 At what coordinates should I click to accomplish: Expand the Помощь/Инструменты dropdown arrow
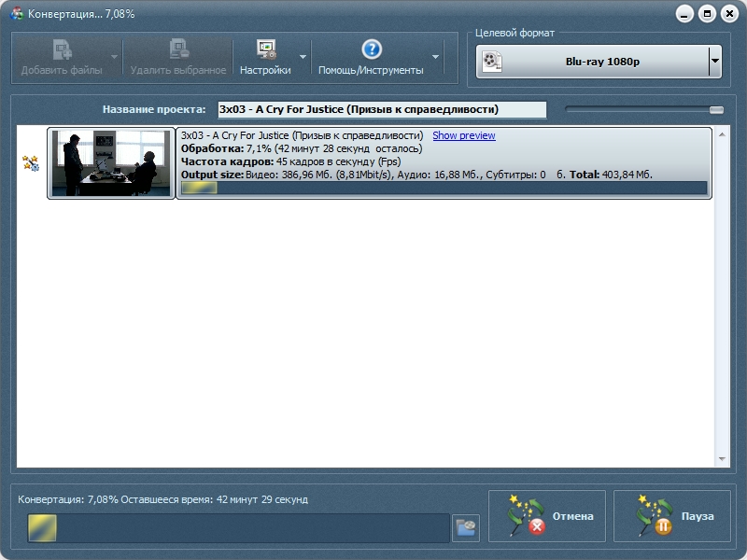point(435,57)
